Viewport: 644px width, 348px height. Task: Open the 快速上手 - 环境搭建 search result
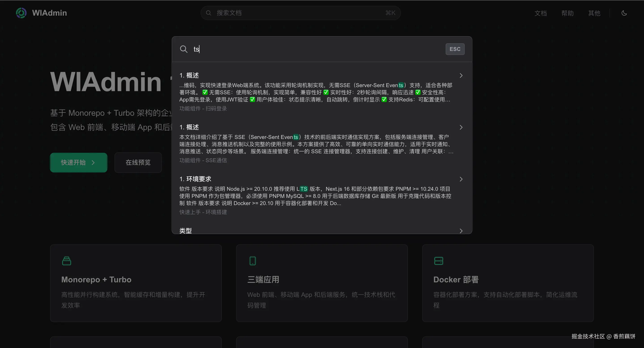(322, 195)
